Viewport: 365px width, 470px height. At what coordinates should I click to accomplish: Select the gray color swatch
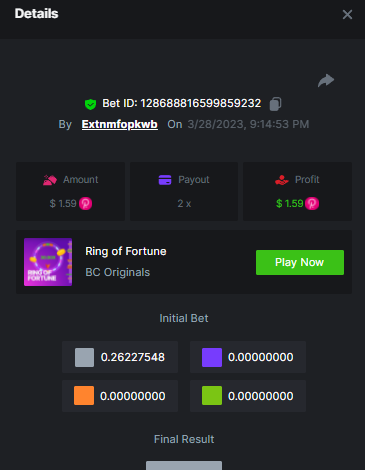click(x=84, y=357)
